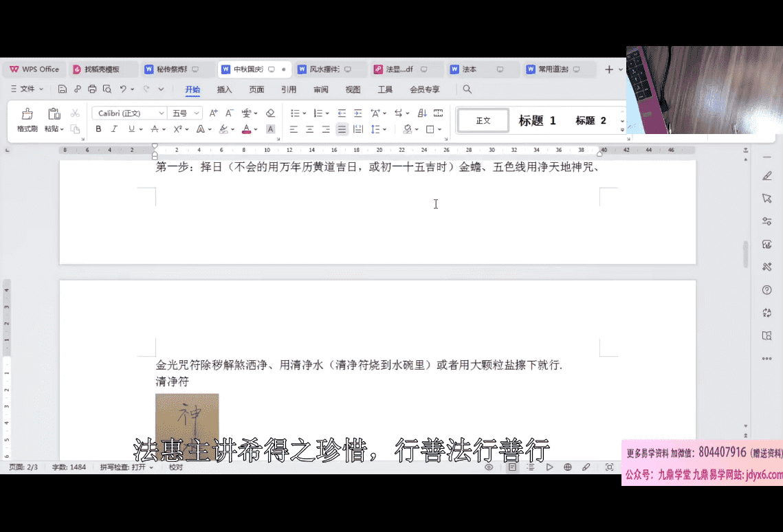Open the 五号 font size dropdown
The height and width of the screenshot is (532, 783).
[x=186, y=113]
